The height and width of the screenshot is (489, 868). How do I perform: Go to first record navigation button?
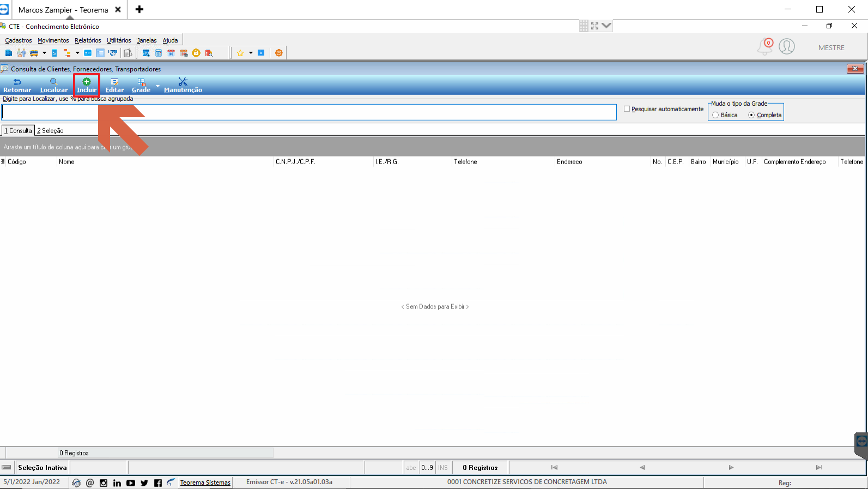pos(554,468)
